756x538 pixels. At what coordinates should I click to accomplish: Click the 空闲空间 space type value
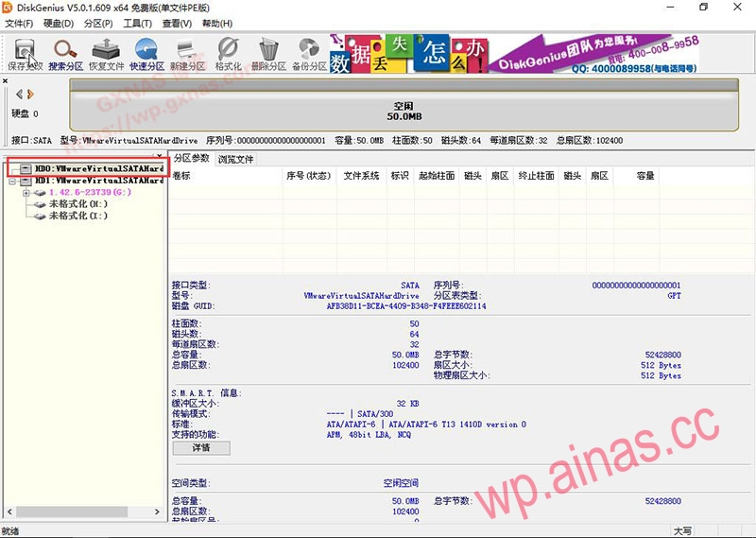(401, 483)
